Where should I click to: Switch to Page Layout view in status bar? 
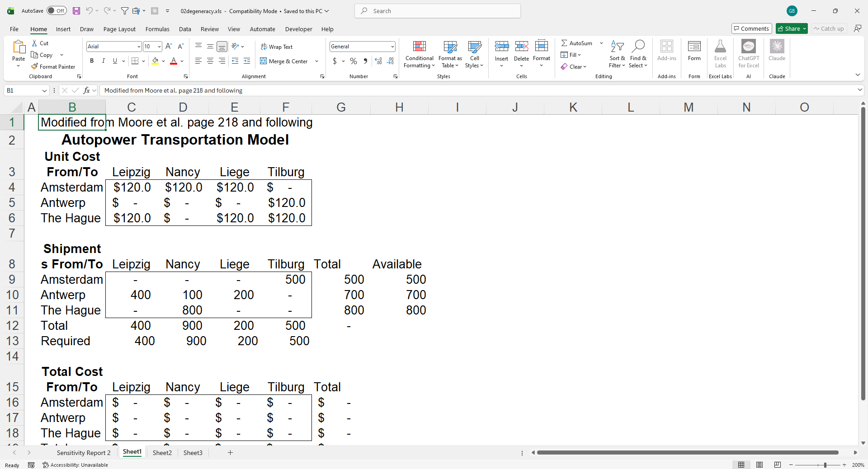coord(759,465)
